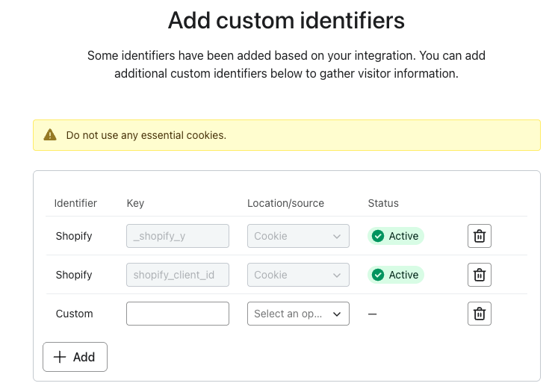This screenshot has height=392, width=555.
Task: Click the Active status badge for _shopify_y
Action: pos(395,236)
